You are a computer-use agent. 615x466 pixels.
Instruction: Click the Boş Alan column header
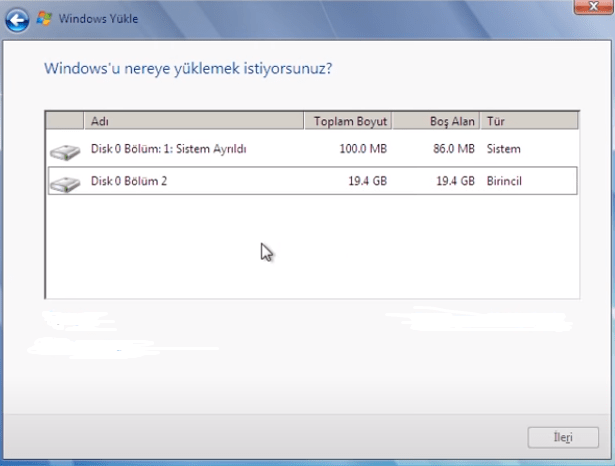pos(435,121)
